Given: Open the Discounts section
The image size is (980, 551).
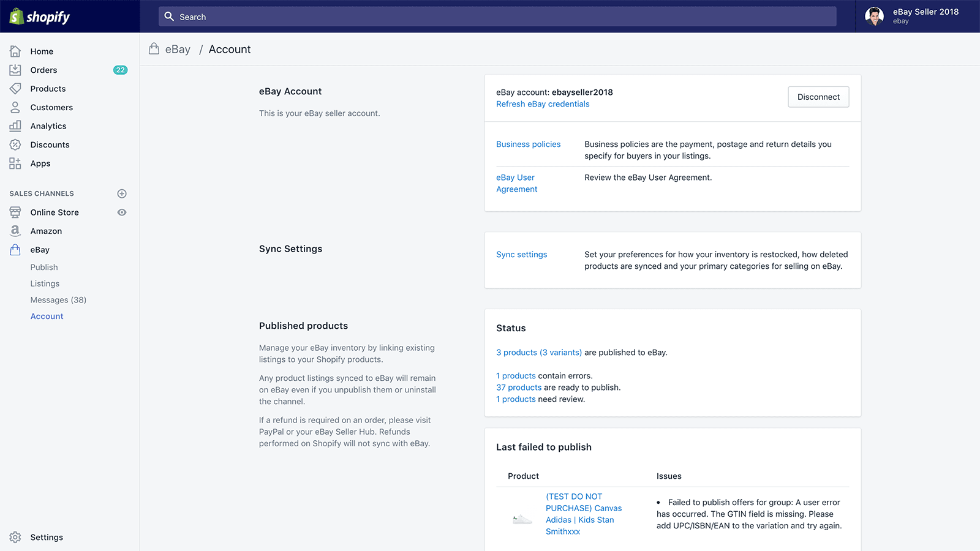Looking at the screenshot, I should point(49,144).
